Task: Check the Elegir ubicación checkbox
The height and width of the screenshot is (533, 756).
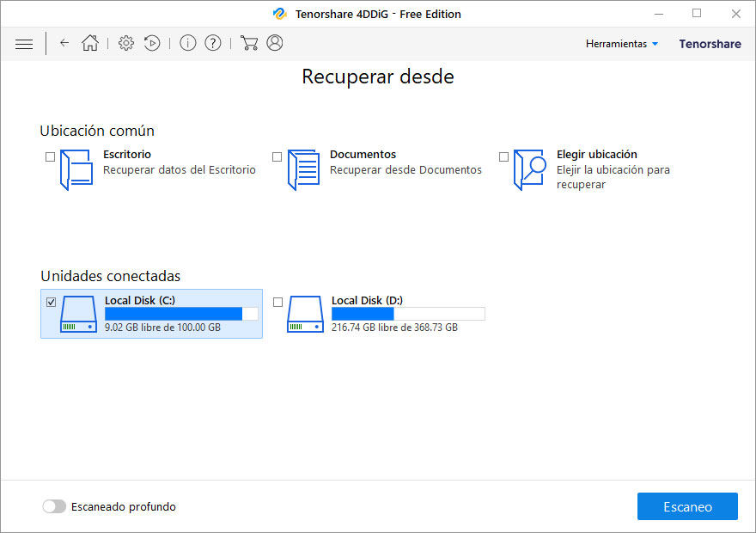Action: pos(503,156)
